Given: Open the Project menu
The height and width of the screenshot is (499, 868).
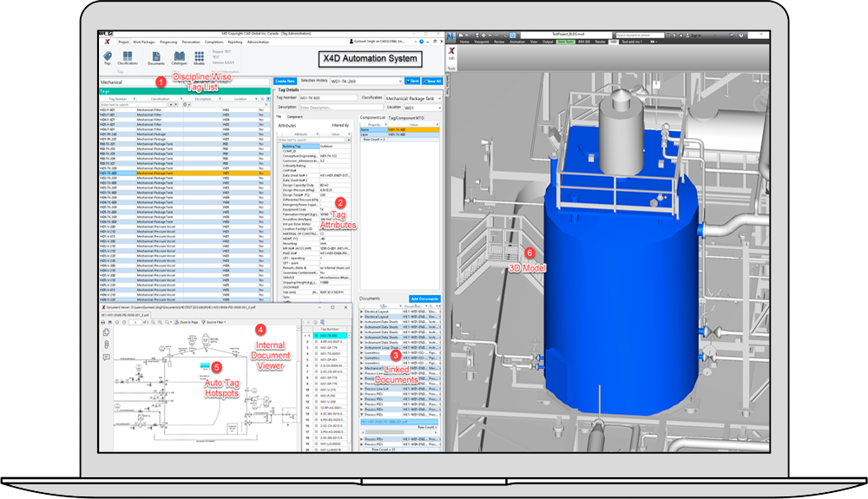Looking at the screenshot, I should pos(123,42).
